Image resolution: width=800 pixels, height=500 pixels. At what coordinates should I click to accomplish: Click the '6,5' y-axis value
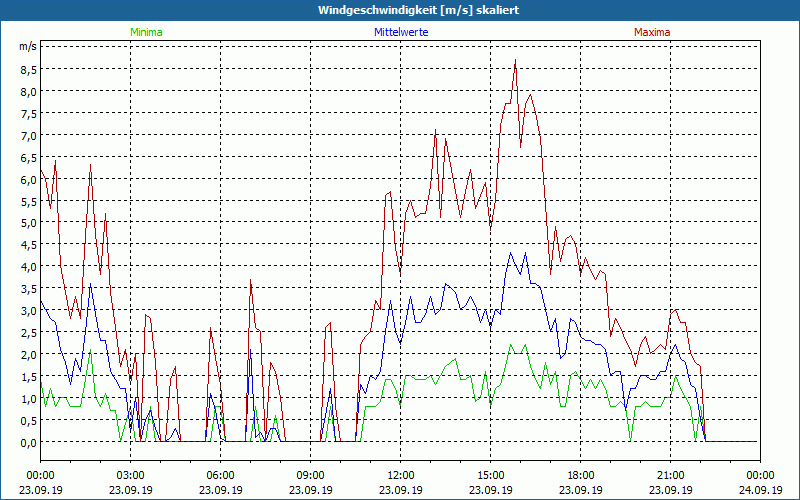tap(28, 158)
